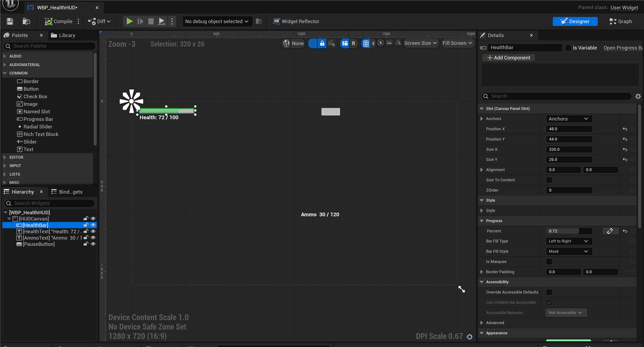Image resolution: width=644 pixels, height=347 pixels.
Task: Toggle the lock icon for the PauseButton row
Action: click(x=86, y=244)
